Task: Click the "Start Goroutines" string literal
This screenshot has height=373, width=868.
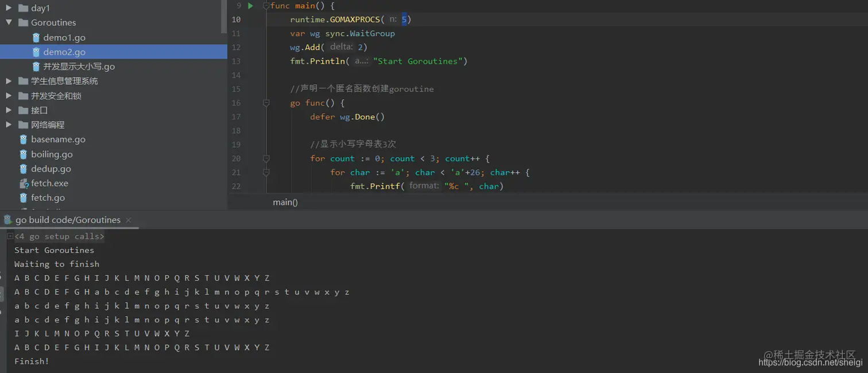Action: [418, 61]
